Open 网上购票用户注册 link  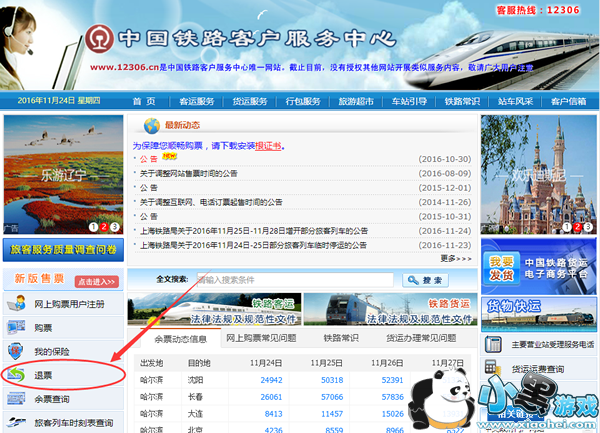[x=69, y=304]
